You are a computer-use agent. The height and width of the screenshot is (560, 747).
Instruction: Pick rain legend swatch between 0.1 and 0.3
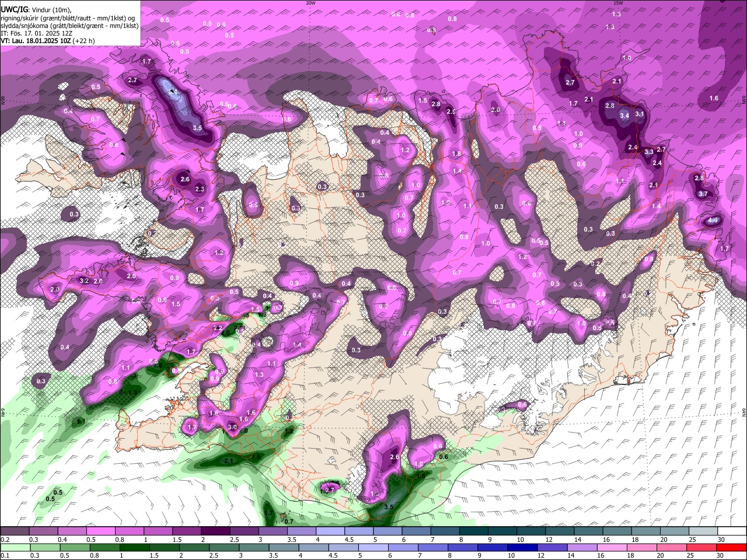pos(15,548)
